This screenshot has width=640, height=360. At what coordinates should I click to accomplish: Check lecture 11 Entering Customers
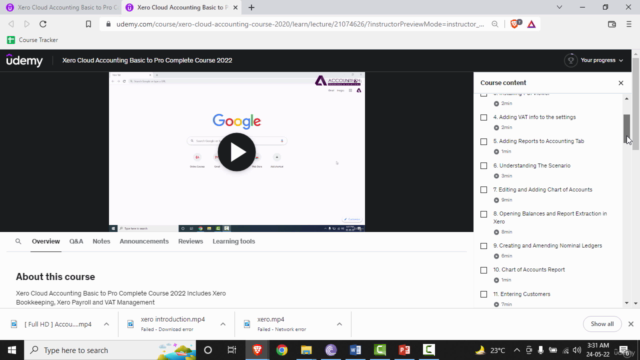pyautogui.click(x=484, y=294)
